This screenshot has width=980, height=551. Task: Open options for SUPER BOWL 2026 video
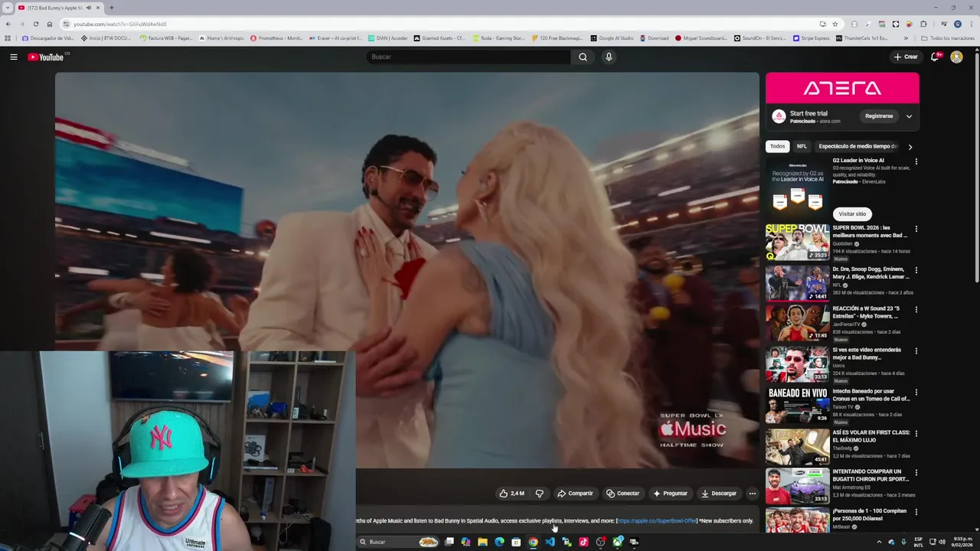[916, 229]
